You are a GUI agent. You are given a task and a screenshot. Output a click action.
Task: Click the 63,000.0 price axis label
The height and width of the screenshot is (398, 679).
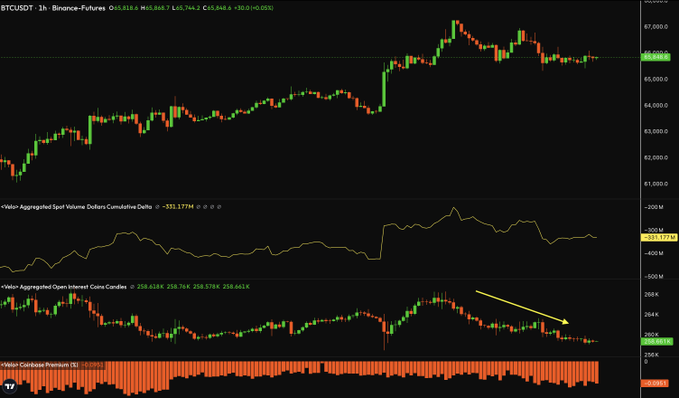coord(656,131)
